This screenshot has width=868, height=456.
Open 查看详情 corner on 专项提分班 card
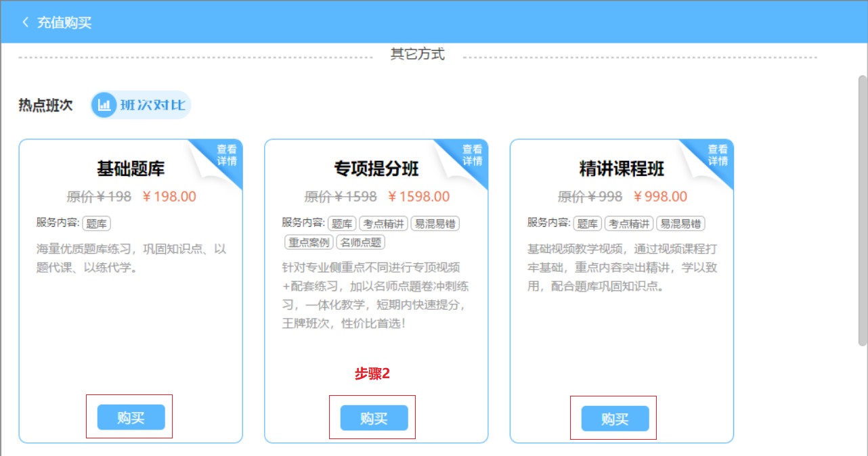[472, 155]
